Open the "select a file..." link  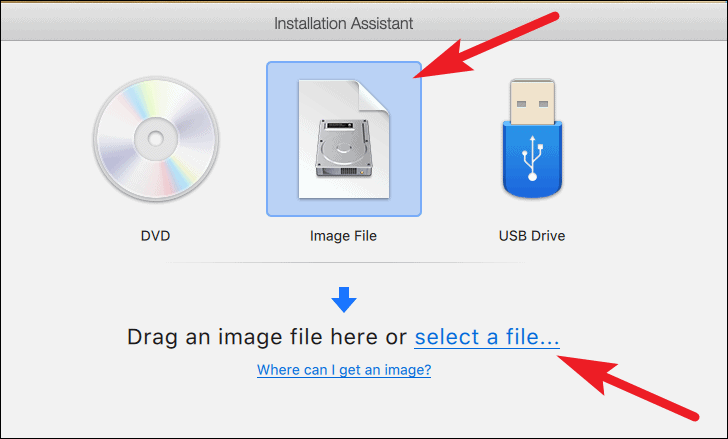tap(487, 337)
